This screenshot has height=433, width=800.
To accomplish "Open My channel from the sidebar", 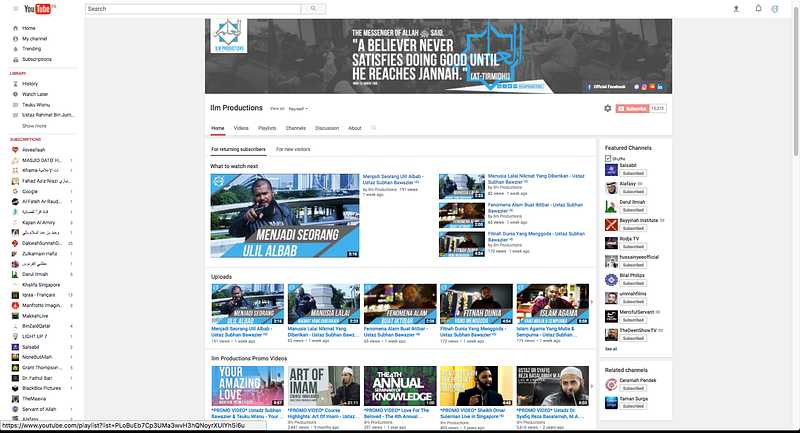I will click(x=34, y=39).
